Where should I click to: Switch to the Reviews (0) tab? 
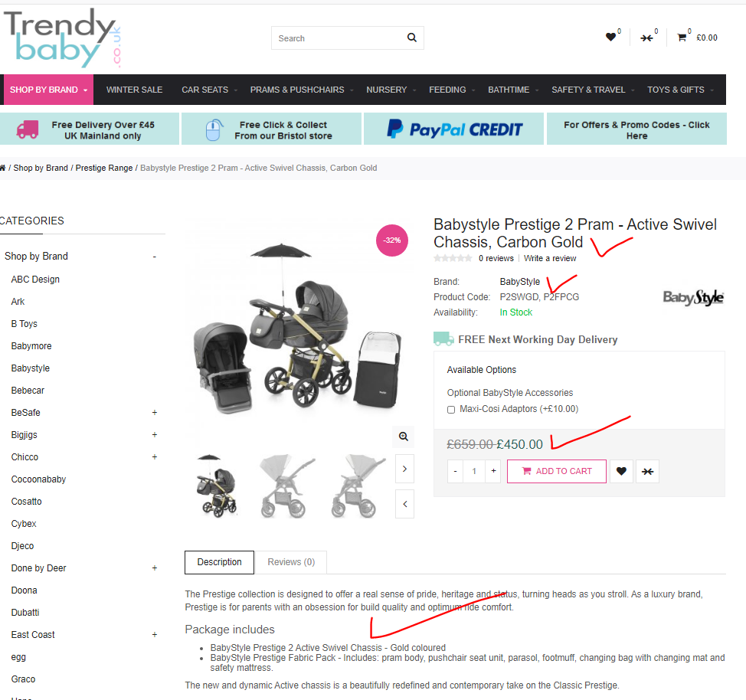point(291,562)
